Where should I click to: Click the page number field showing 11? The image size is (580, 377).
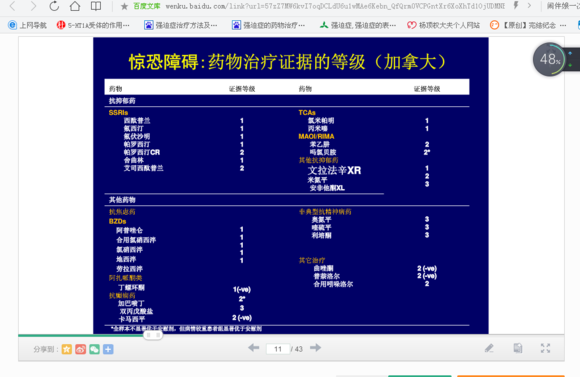click(x=278, y=349)
